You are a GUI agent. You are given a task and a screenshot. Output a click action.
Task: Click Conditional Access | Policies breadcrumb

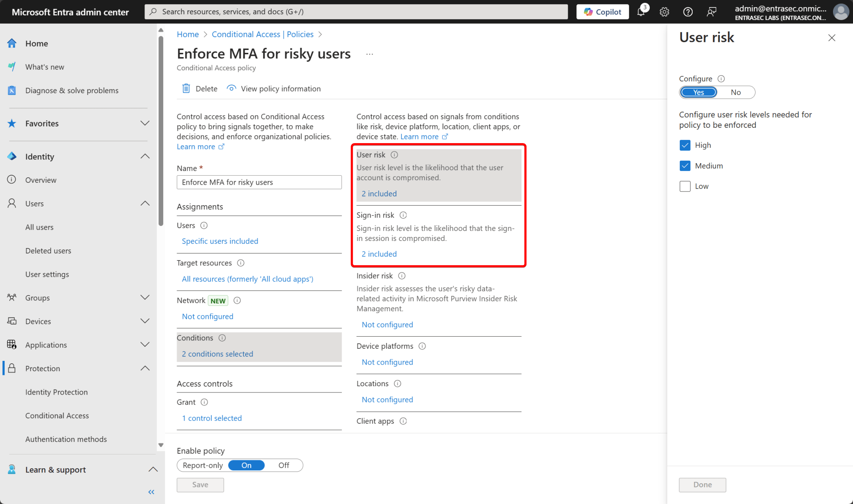pos(262,34)
